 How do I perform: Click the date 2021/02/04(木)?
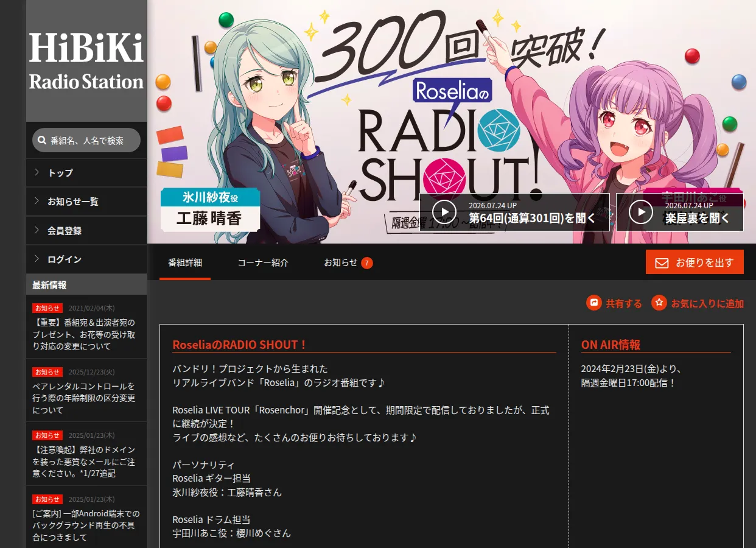tap(91, 308)
